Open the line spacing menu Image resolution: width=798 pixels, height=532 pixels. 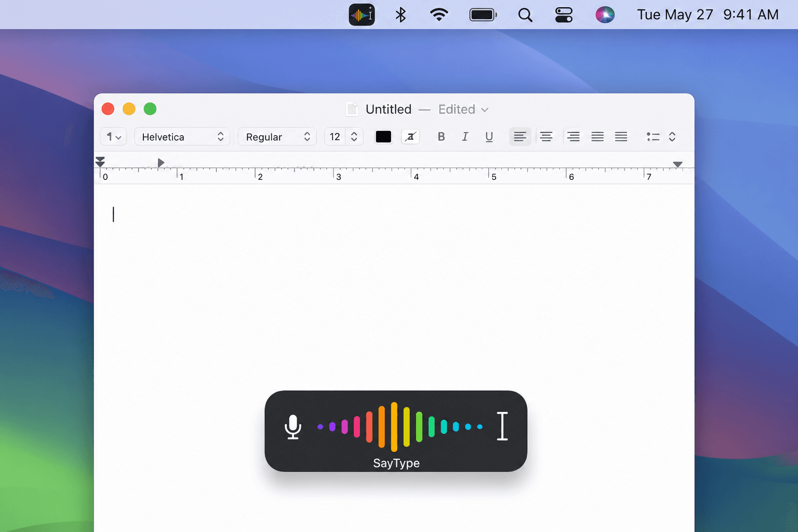621,137
